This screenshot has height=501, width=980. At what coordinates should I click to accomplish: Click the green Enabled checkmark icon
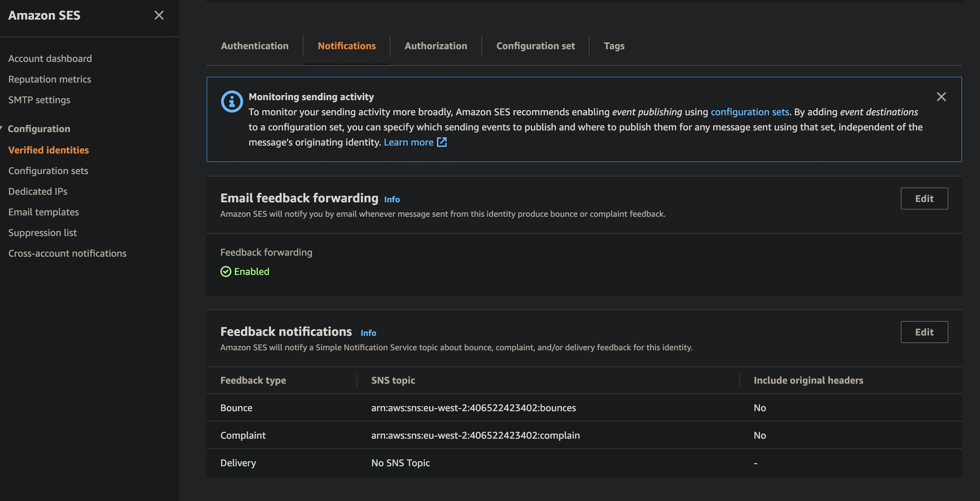coord(226,271)
